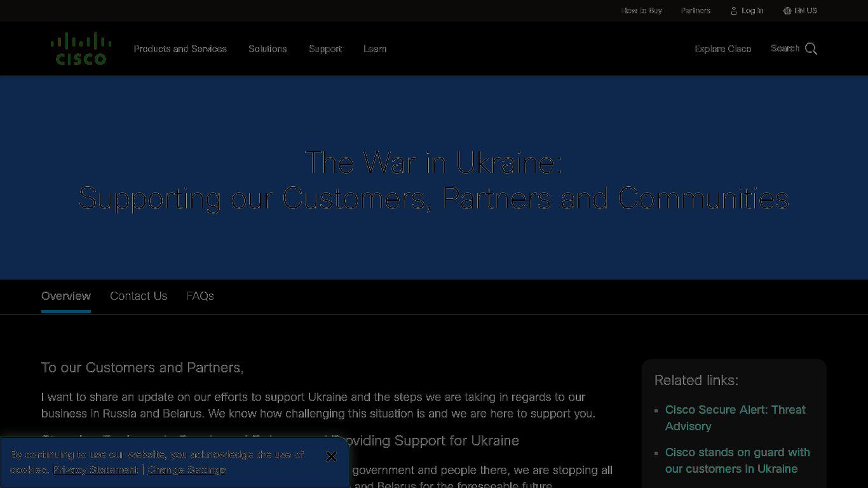Click the Cisco logo
This screenshot has width=868, height=488.
(81, 49)
